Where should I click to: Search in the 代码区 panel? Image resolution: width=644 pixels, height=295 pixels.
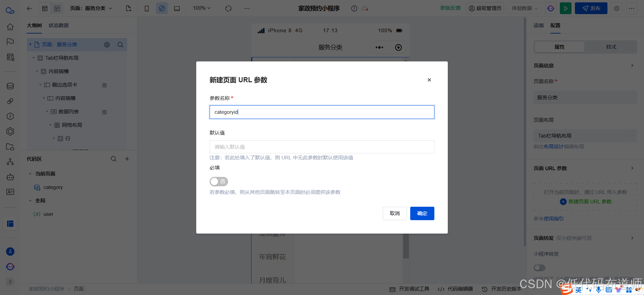pos(114,159)
